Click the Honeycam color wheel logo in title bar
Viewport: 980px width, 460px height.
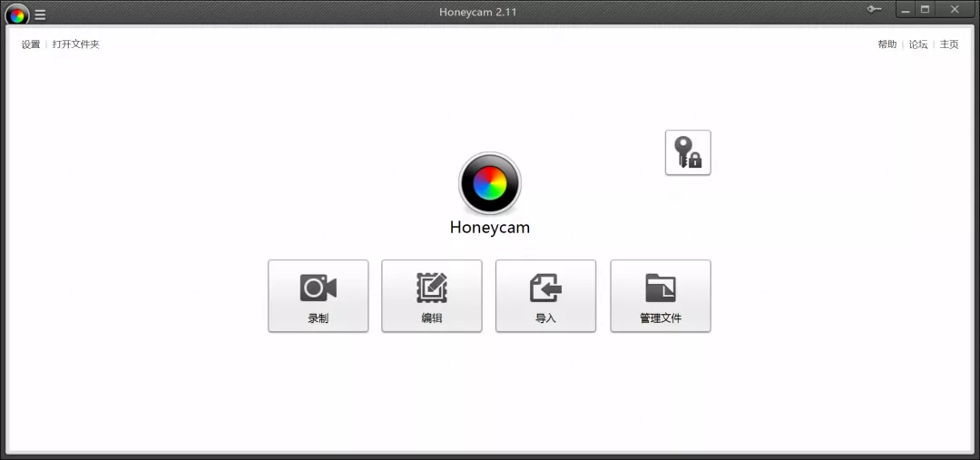pos(17,15)
